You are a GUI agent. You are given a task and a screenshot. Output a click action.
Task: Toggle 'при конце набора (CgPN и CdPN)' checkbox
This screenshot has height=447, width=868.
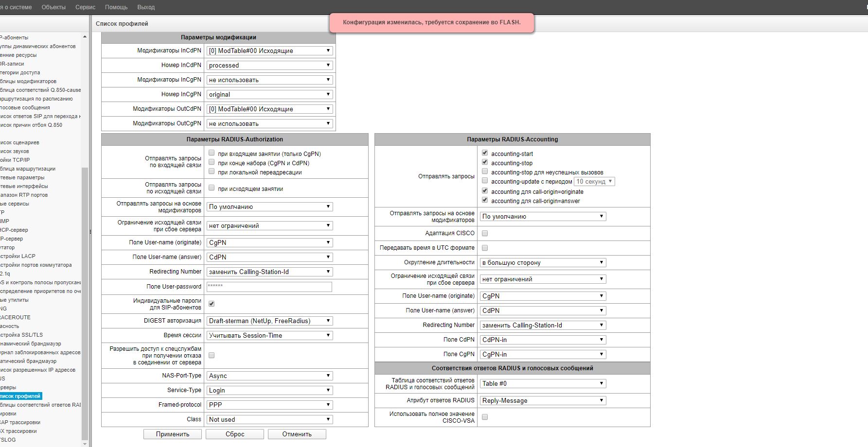click(212, 162)
